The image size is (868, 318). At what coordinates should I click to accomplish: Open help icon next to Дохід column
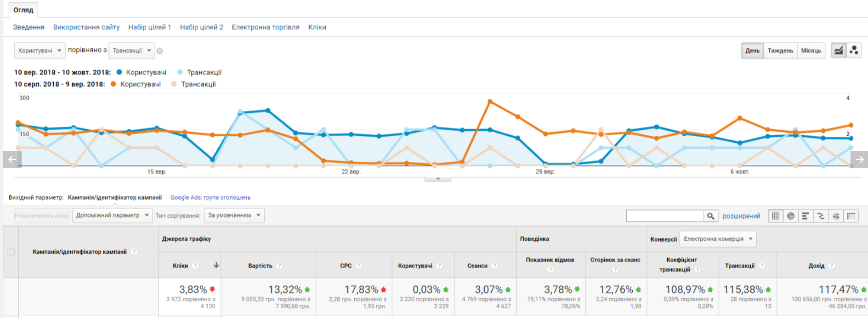click(x=832, y=266)
